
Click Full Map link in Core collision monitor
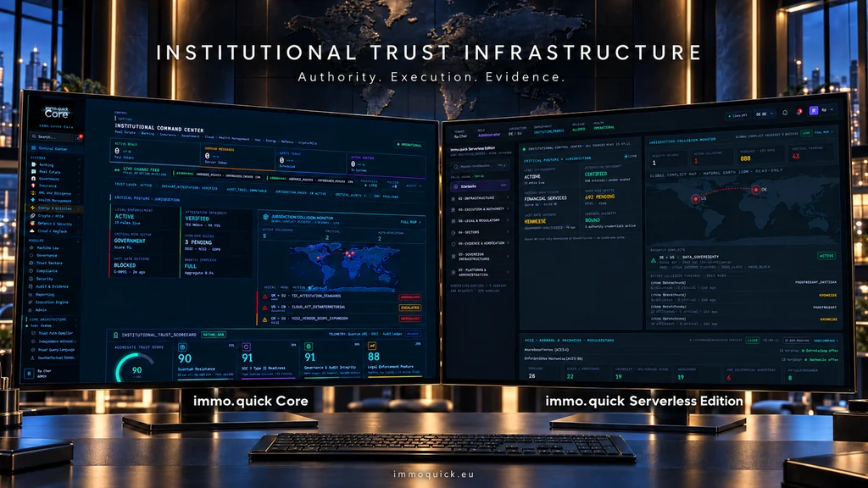click(411, 222)
